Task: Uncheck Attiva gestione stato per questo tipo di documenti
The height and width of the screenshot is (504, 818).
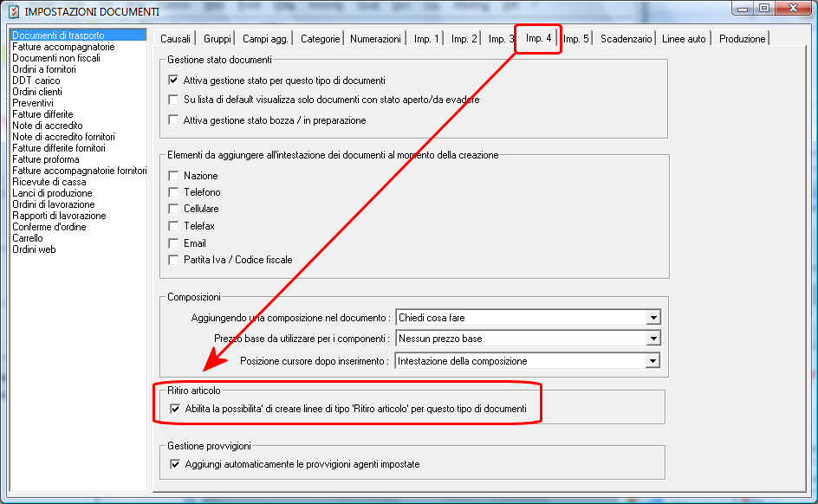Action: tap(173, 81)
